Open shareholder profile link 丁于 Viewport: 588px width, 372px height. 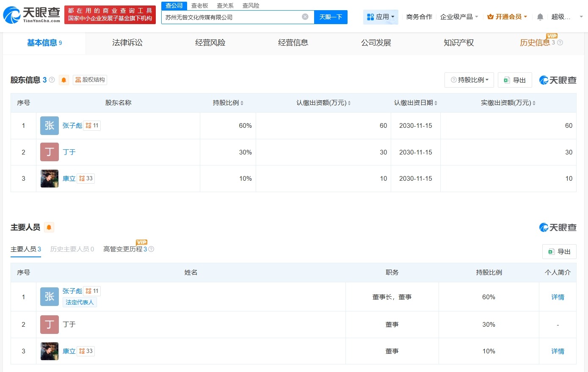coord(69,152)
